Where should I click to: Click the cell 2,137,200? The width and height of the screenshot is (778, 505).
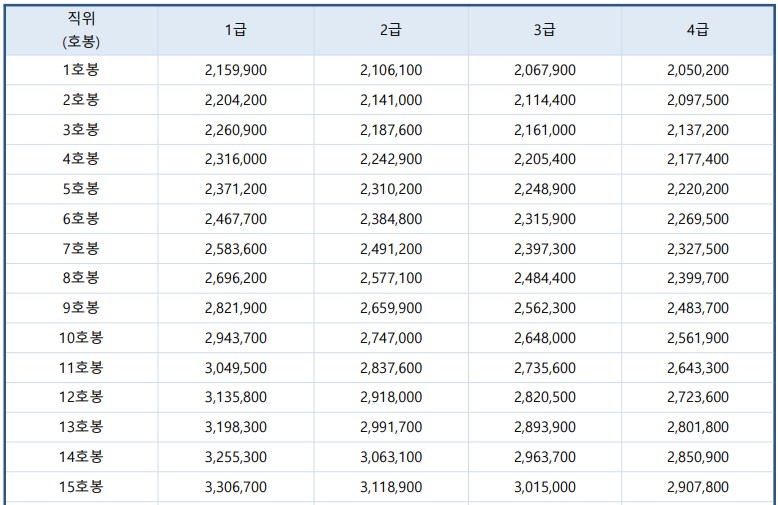coord(698,130)
